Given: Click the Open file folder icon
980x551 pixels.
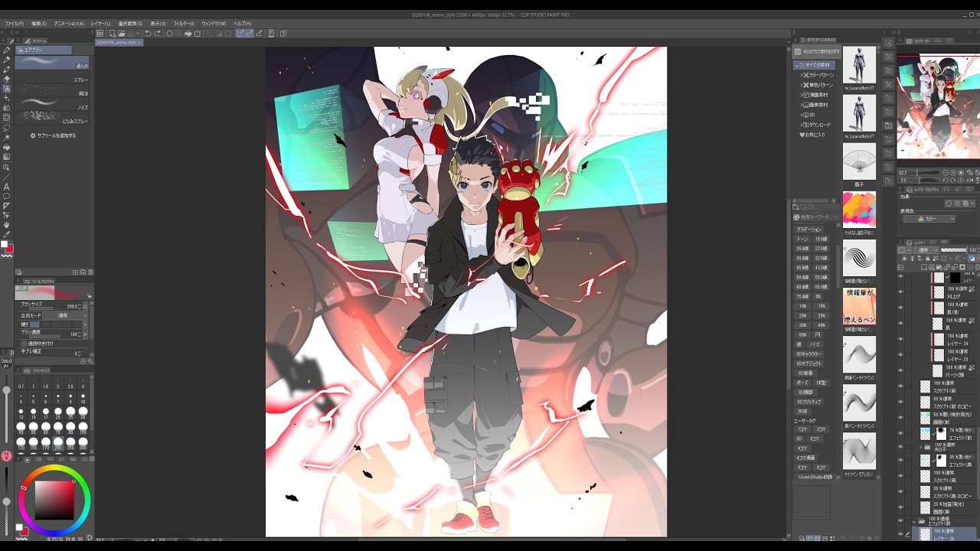Looking at the screenshot, I should (x=121, y=34).
